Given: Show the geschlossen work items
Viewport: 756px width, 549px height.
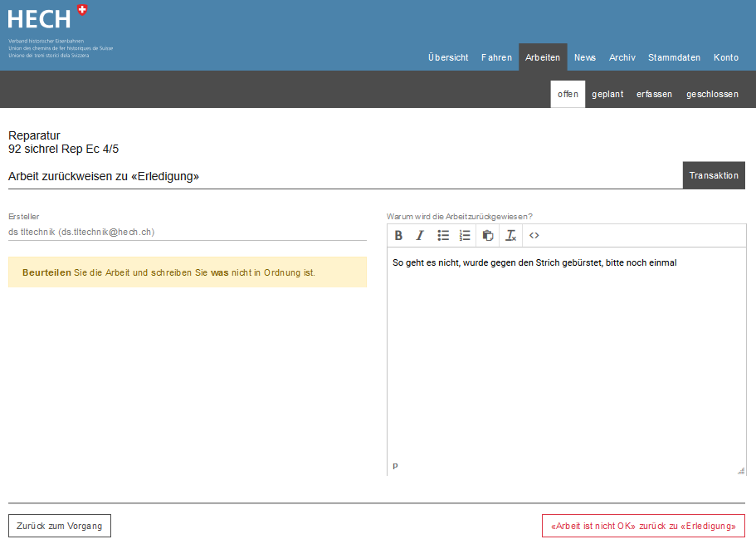Looking at the screenshot, I should coord(712,95).
